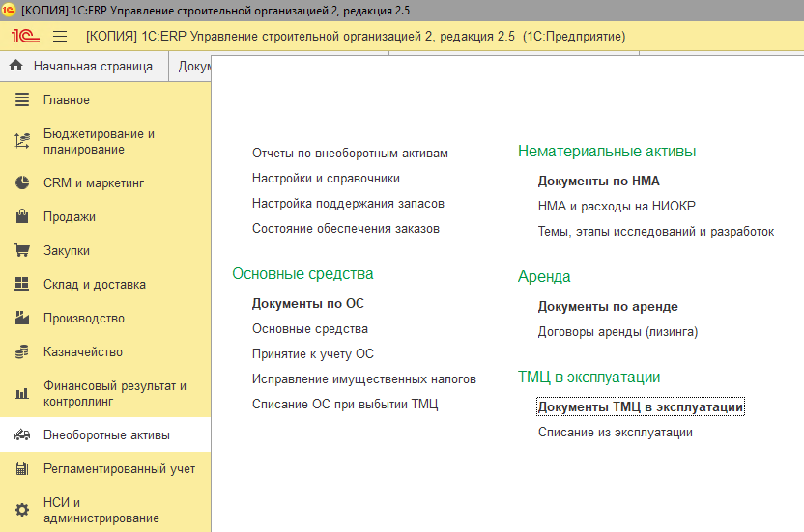Click the НСИ и администрирование gear icon
Image resolution: width=804 pixels, height=532 pixels.
click(x=22, y=510)
